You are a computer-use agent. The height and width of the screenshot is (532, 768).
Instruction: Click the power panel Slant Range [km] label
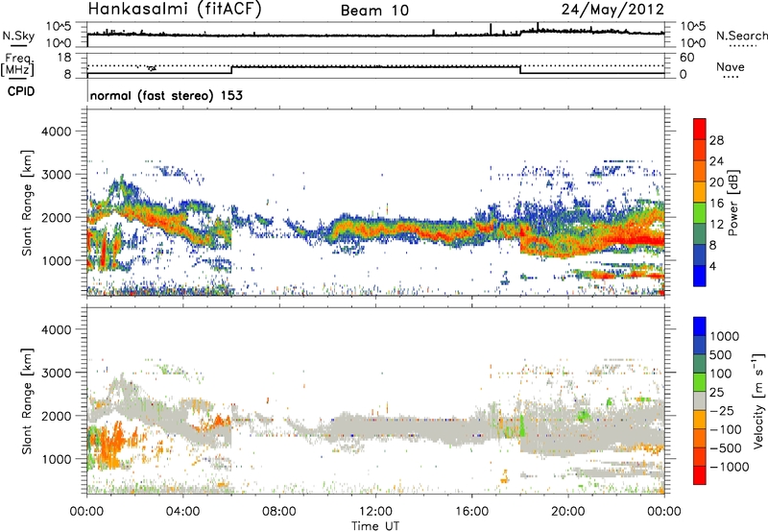click(27, 203)
